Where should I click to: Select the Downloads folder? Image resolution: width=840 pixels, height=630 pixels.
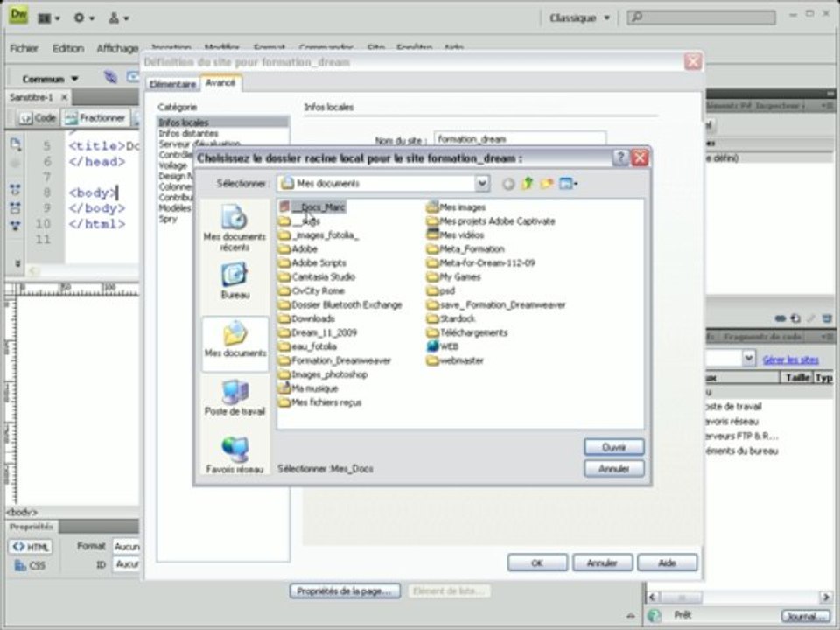306,318
